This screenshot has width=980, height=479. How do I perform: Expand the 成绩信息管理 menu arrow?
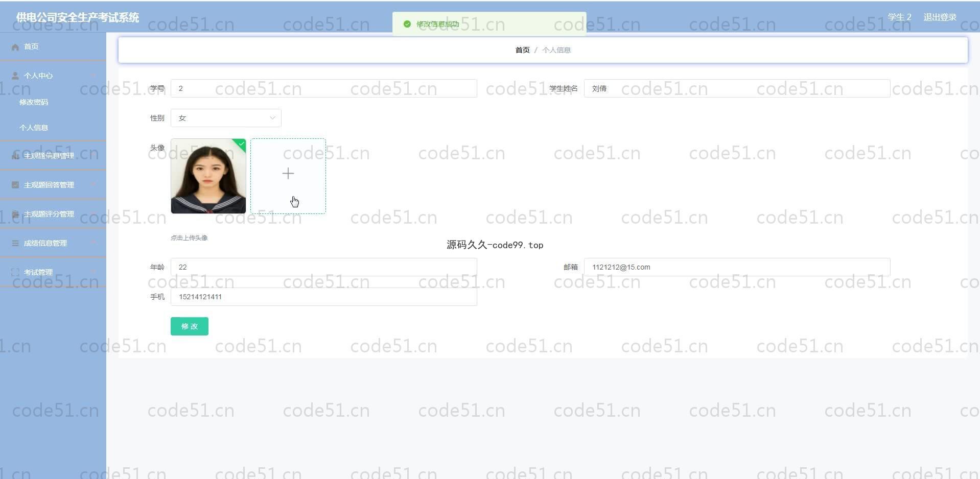pos(93,243)
